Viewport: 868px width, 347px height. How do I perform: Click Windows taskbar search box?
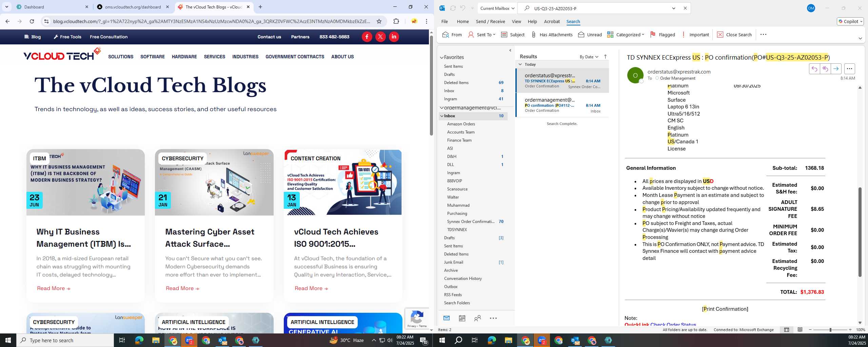point(65,340)
